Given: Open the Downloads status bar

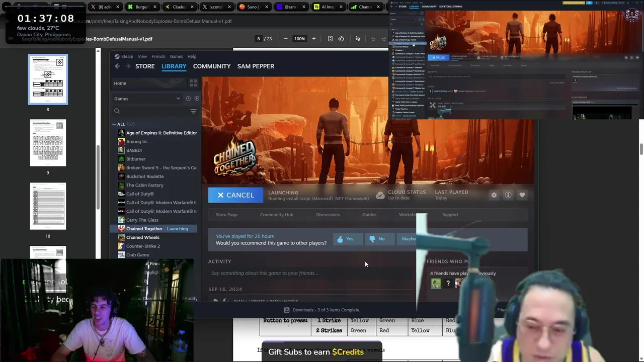Looking at the screenshot, I should pos(321,310).
